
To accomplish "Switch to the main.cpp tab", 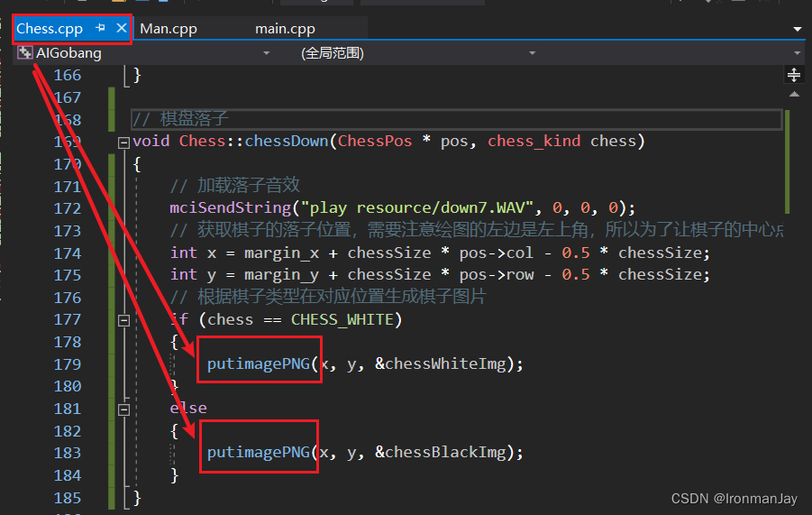I will tap(285, 29).
